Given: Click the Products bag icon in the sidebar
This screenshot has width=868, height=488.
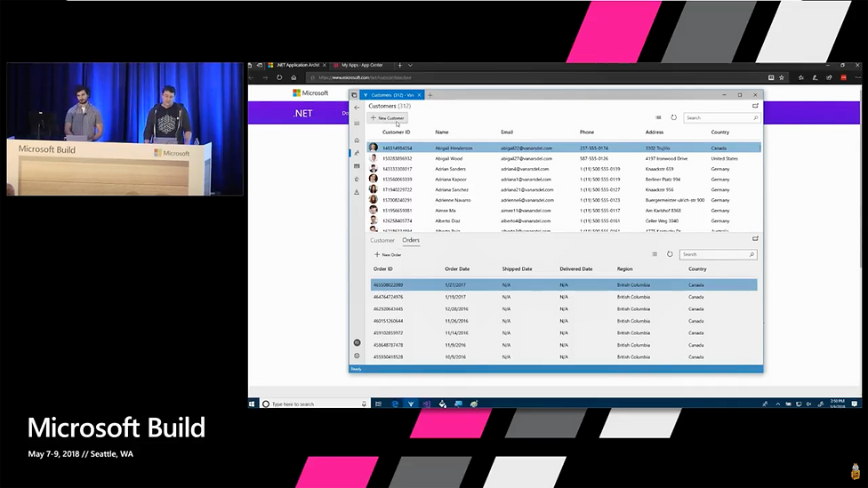Looking at the screenshot, I should click(x=357, y=180).
